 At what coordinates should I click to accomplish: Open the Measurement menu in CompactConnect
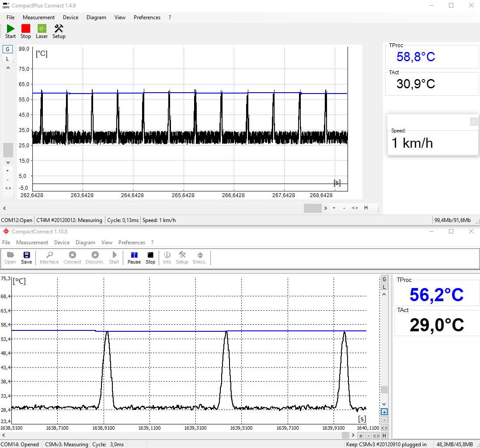31,242
